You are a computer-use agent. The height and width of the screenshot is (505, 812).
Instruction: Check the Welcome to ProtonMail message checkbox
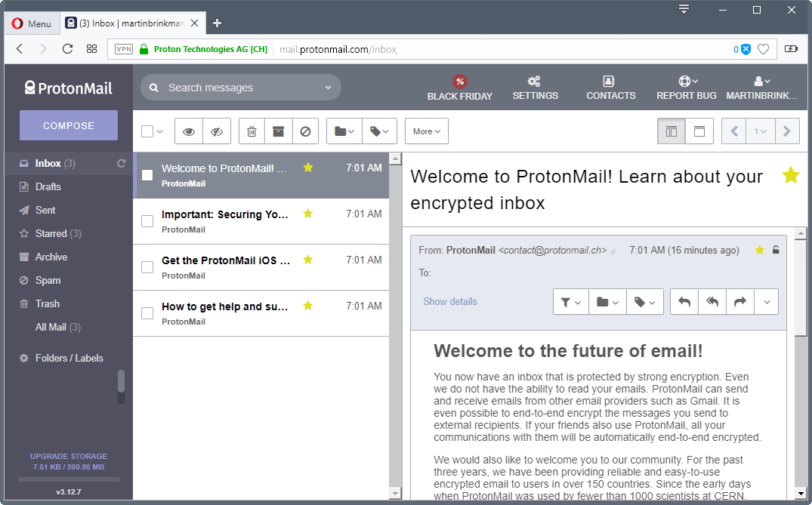click(147, 175)
